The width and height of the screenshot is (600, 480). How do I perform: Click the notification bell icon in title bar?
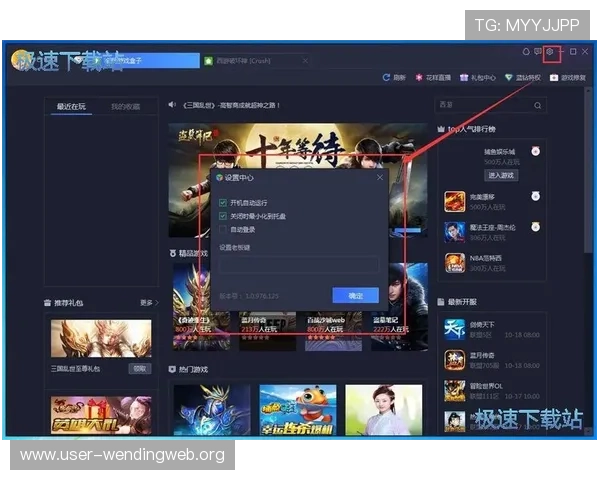point(526,51)
